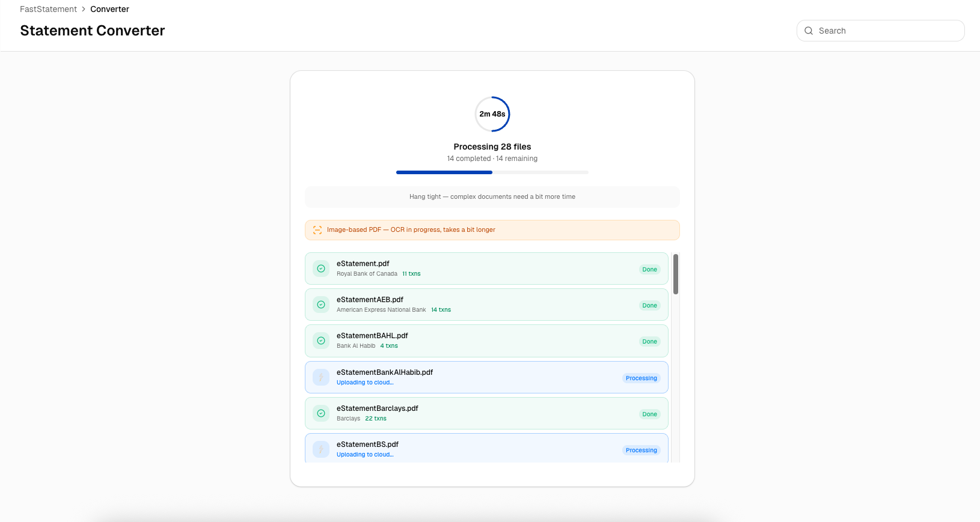Open the FastStatement breadcrumb link
Viewport: 980px width, 522px height.
pyautogui.click(x=48, y=9)
